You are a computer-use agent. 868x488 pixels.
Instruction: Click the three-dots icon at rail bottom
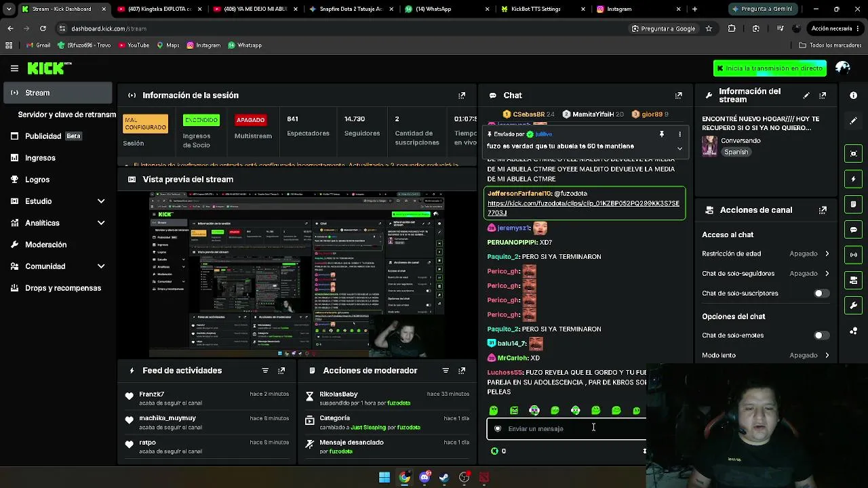(x=853, y=331)
